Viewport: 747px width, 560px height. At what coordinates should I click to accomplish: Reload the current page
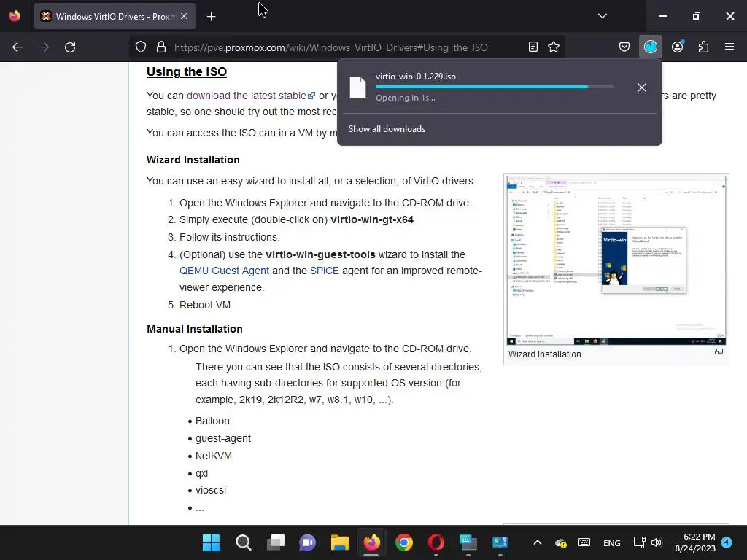coord(70,47)
